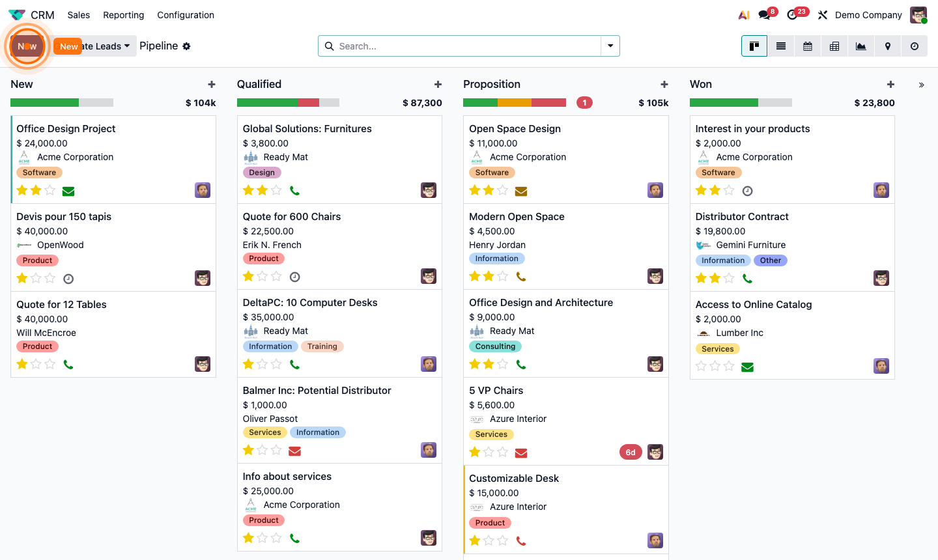Switch to the Map view

(x=887, y=46)
